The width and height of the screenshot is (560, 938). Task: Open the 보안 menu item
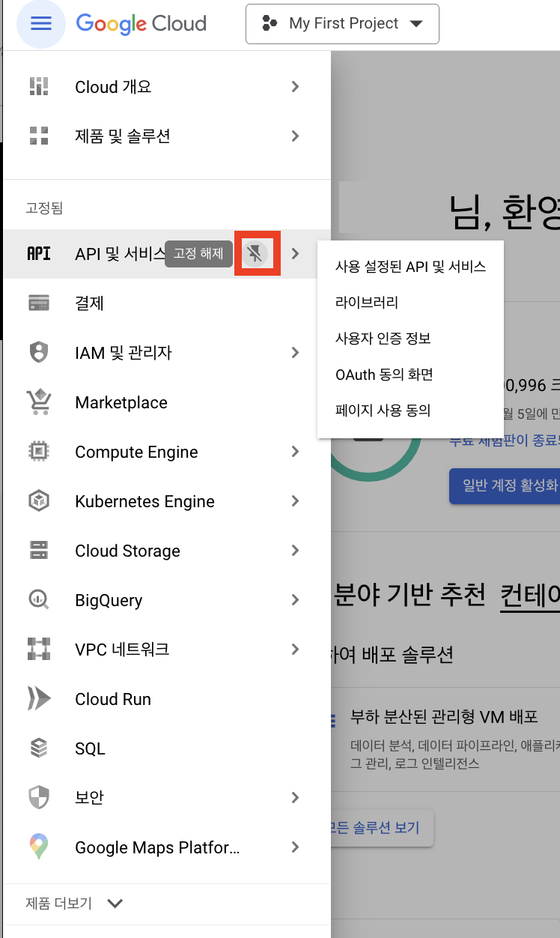pyautogui.click(x=167, y=798)
